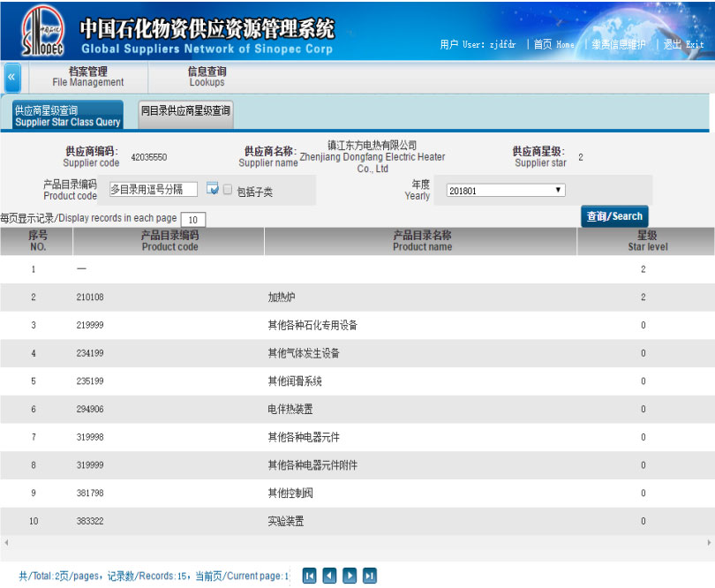Enable the 包括子类 include subclasses checkbox
715x588 pixels.
click(x=228, y=189)
